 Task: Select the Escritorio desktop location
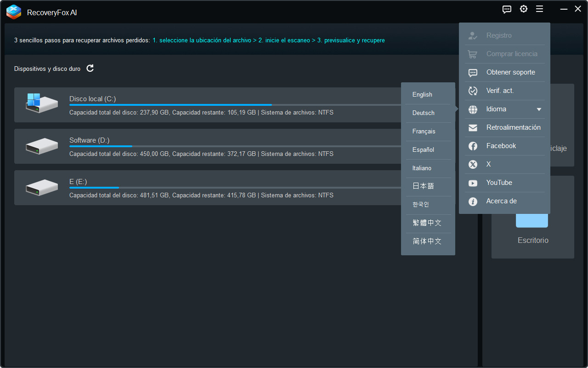coord(532,230)
